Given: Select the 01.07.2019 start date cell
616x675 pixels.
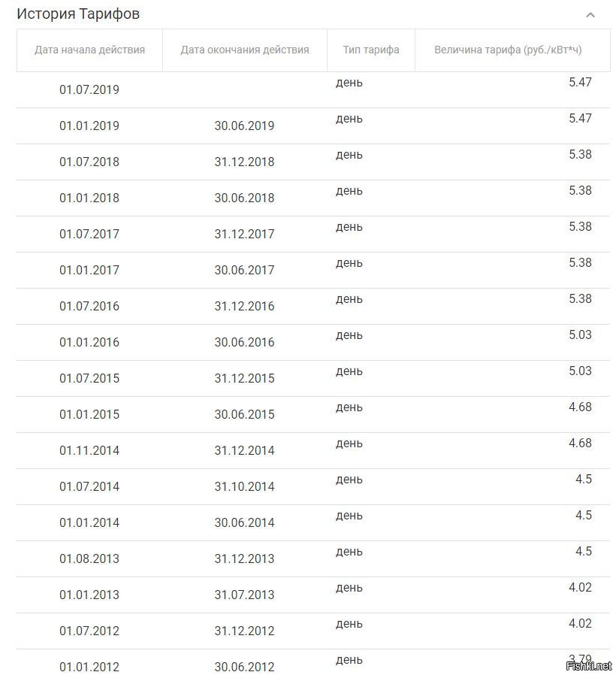Looking at the screenshot, I should point(89,89).
